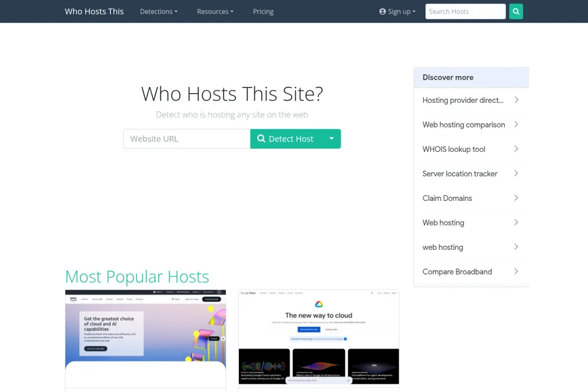This screenshot has width=588, height=392.
Task: Focus the Website URL input field
Action: click(187, 139)
